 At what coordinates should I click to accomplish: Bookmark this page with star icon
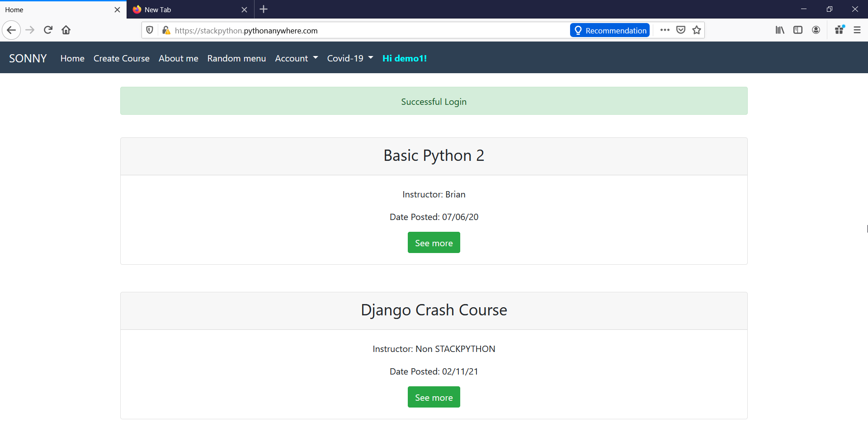pos(697,30)
